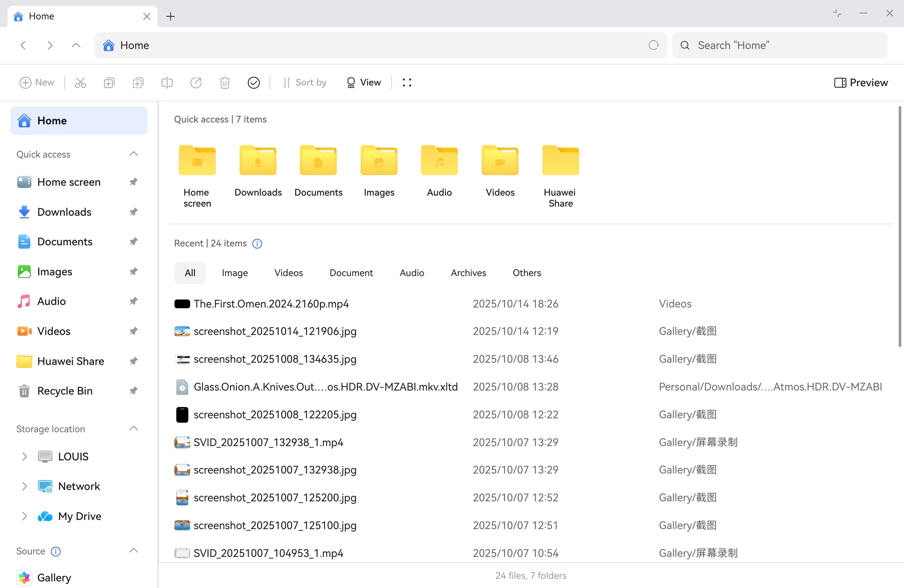The image size is (904, 588).
Task: Collapse the Quick access sidebar section
Action: (133, 154)
